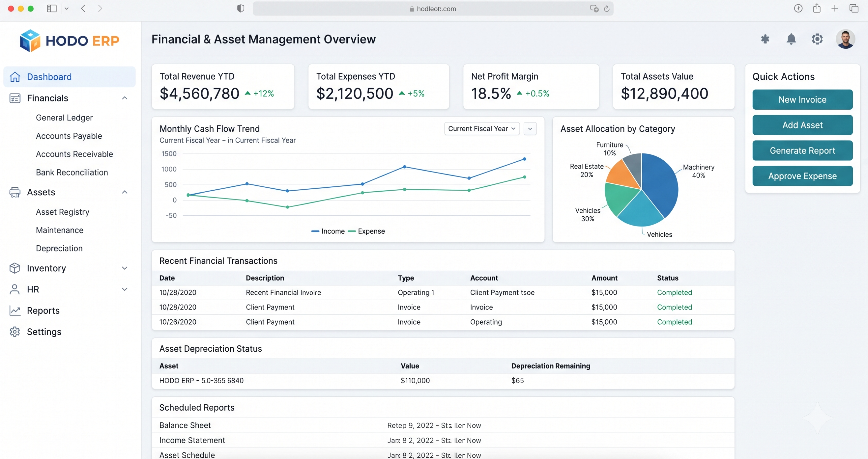Open Dashboard home icon
The height and width of the screenshot is (459, 868).
(x=15, y=77)
